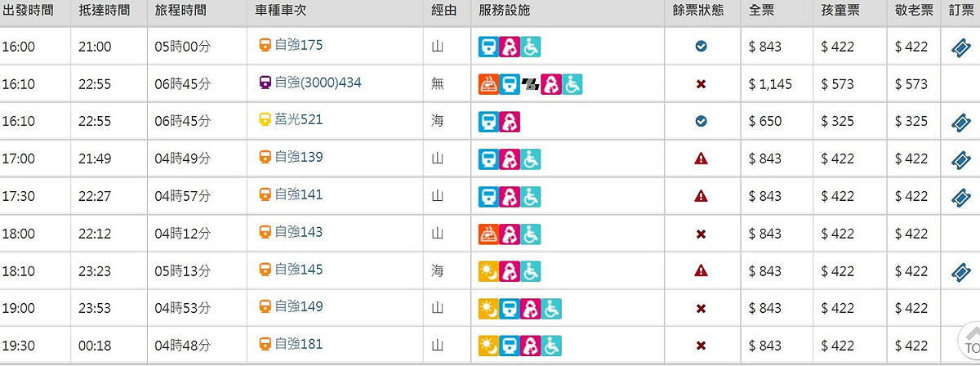Screen dimensions: 980x366
Task: Click journey time 06時45分 for 莒光521
Action: point(182,122)
